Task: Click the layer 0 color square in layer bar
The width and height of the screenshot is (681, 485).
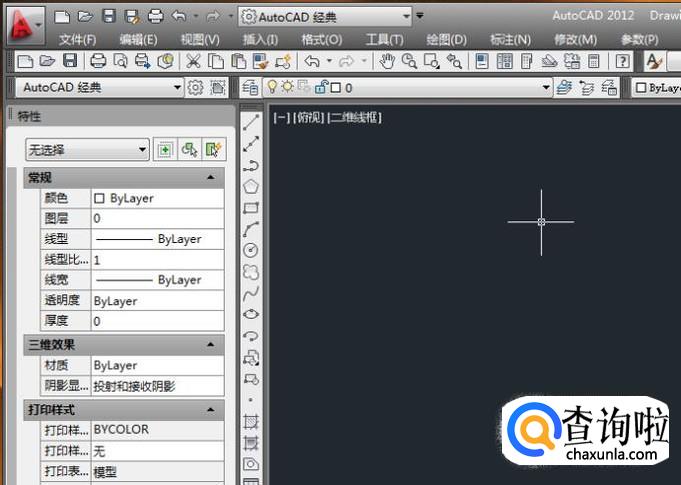Action: click(x=335, y=88)
